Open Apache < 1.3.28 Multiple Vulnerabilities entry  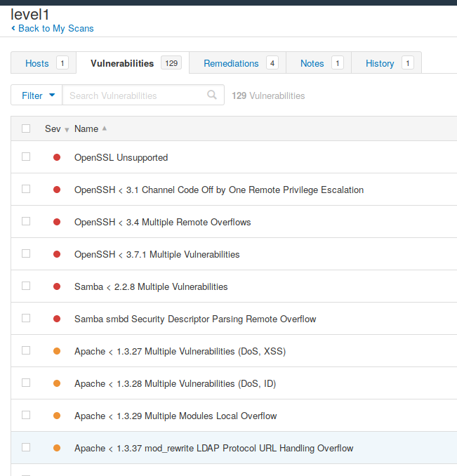(175, 384)
